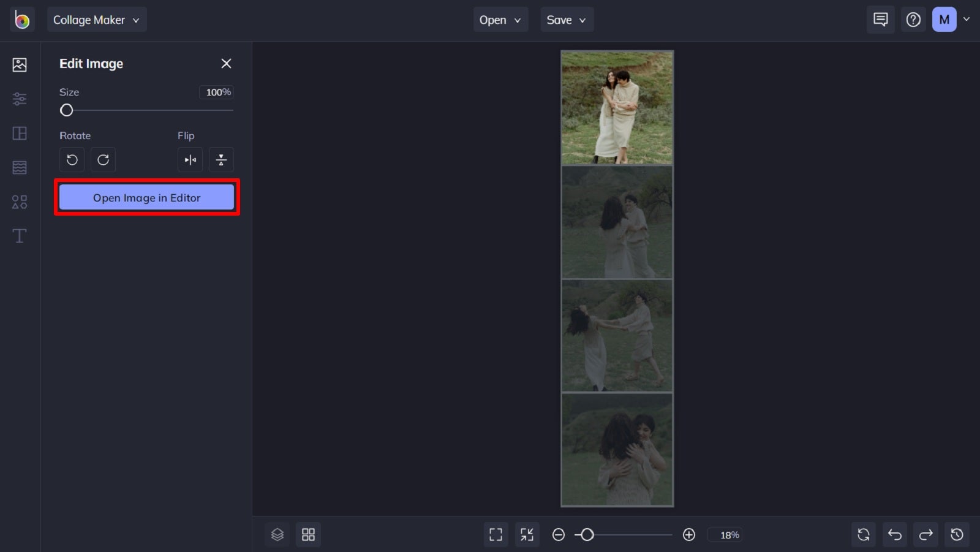Expand the Save dropdown
The height and width of the screenshot is (552, 980).
tap(566, 19)
